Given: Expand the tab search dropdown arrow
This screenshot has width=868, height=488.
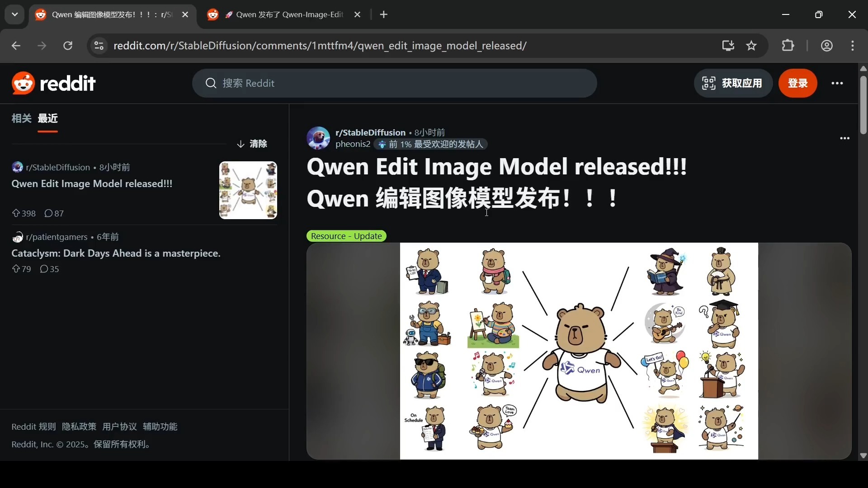Looking at the screenshot, I should point(14,14).
